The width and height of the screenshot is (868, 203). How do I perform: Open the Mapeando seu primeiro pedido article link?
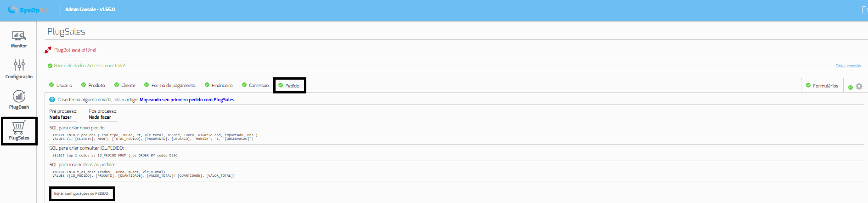coord(187,99)
